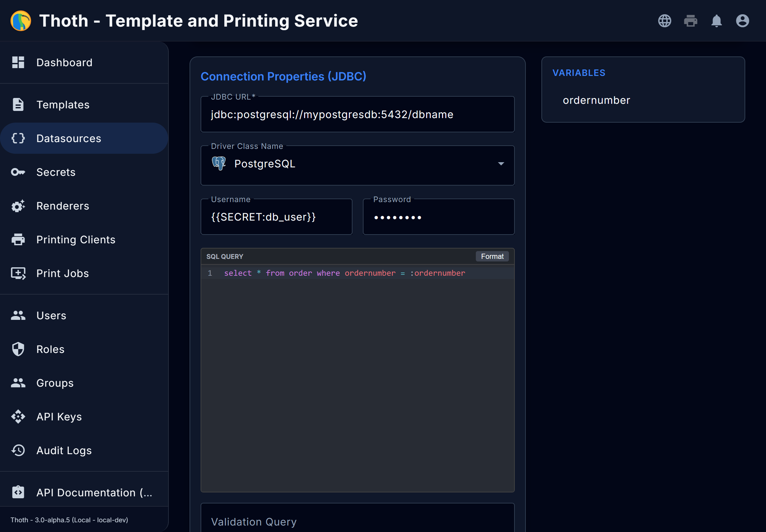This screenshot has width=766, height=532.
Task: Click the Printing Clients printer icon
Action: click(x=18, y=239)
